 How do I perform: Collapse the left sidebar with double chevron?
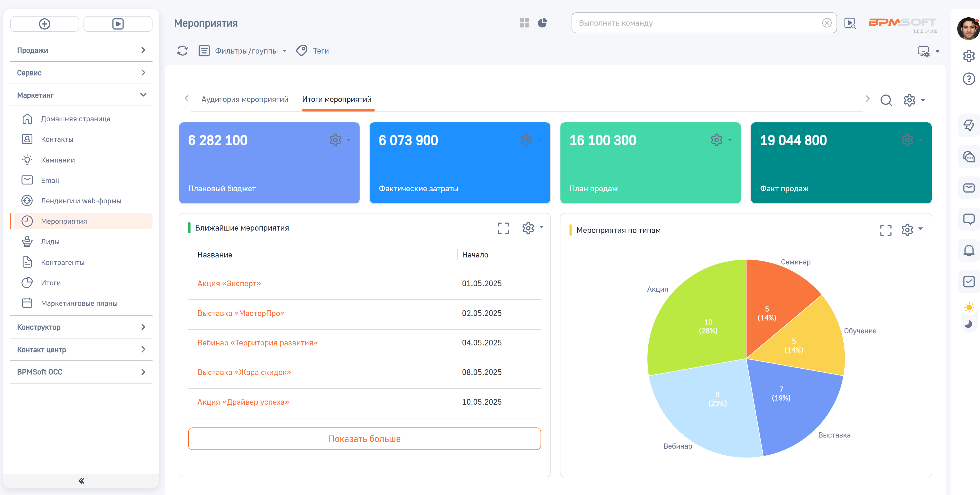pos(81,481)
